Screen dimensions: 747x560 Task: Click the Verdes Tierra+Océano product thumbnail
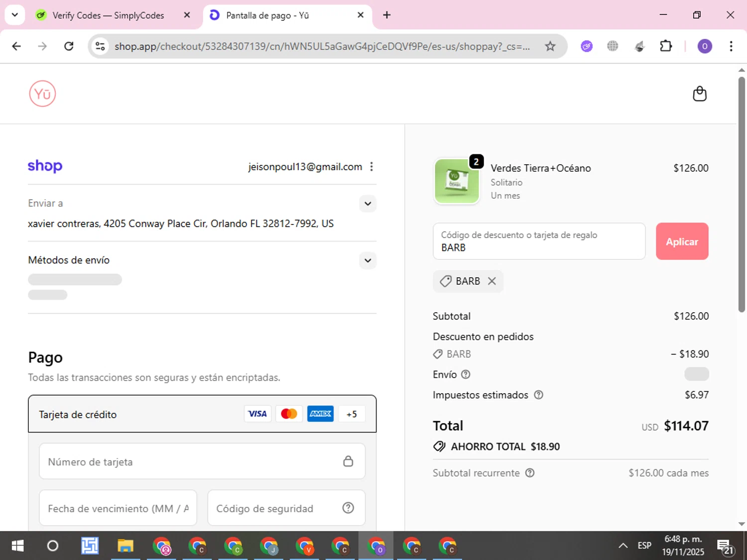457,181
